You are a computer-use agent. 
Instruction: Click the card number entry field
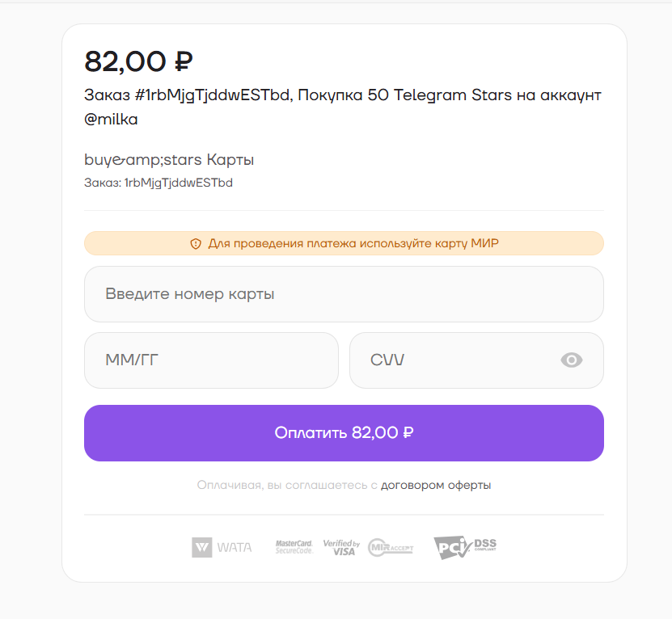point(344,293)
